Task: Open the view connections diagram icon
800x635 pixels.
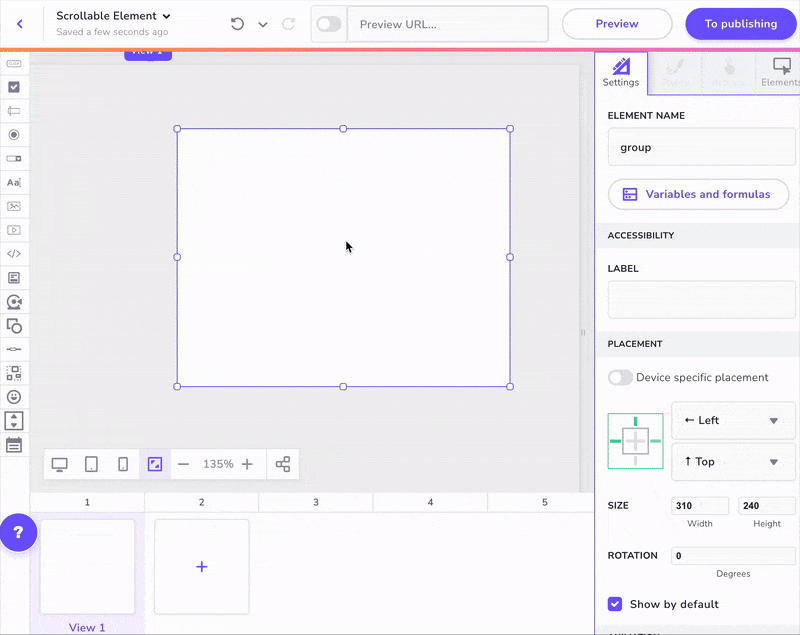Action: [x=283, y=464]
